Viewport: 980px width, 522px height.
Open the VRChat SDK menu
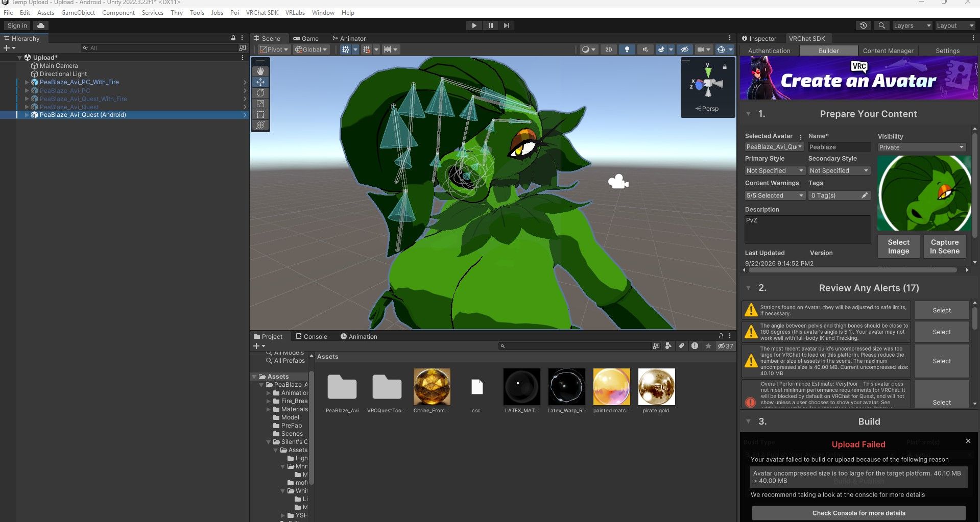point(262,13)
